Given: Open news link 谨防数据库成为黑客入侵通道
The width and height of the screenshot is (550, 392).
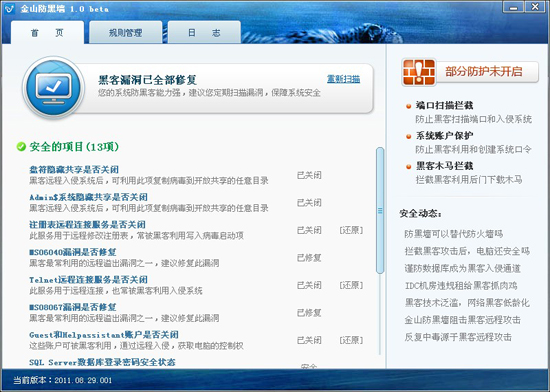Looking at the screenshot, I should tap(462, 268).
